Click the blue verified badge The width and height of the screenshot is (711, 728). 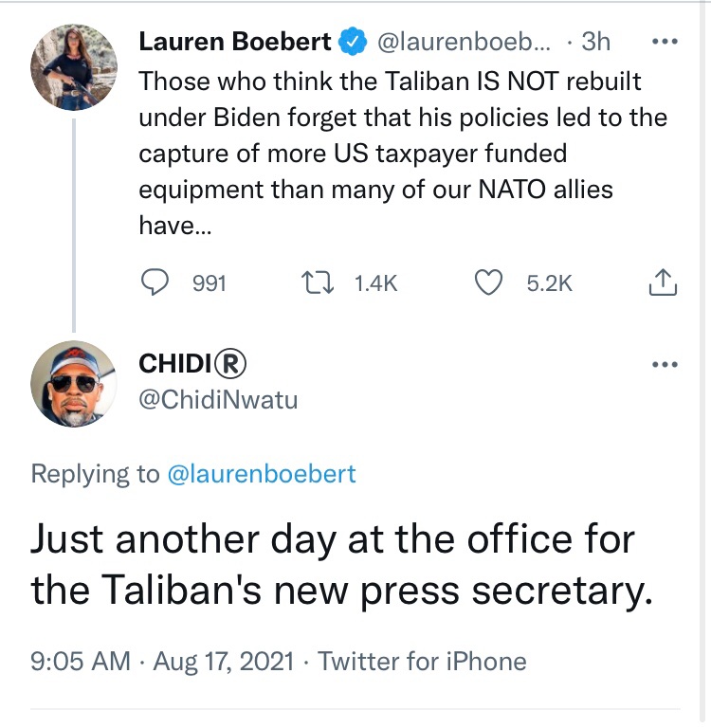point(353,43)
